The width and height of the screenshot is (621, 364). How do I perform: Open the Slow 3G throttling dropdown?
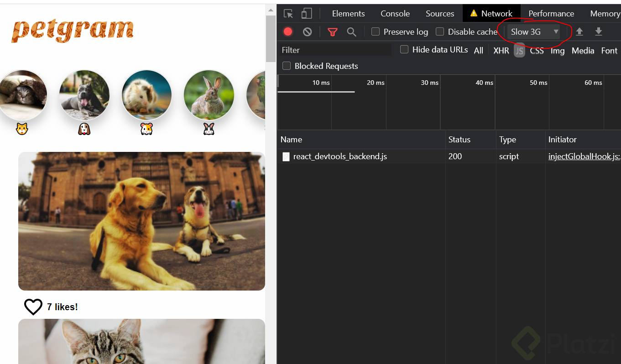[534, 31]
